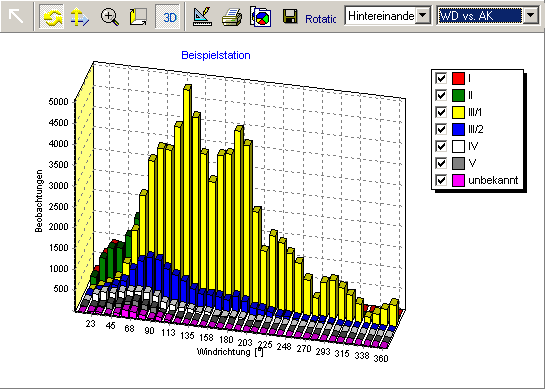Open the Hintereinander dropdown arrow
Image resolution: width=545 pixels, height=389 pixels.
423,15
